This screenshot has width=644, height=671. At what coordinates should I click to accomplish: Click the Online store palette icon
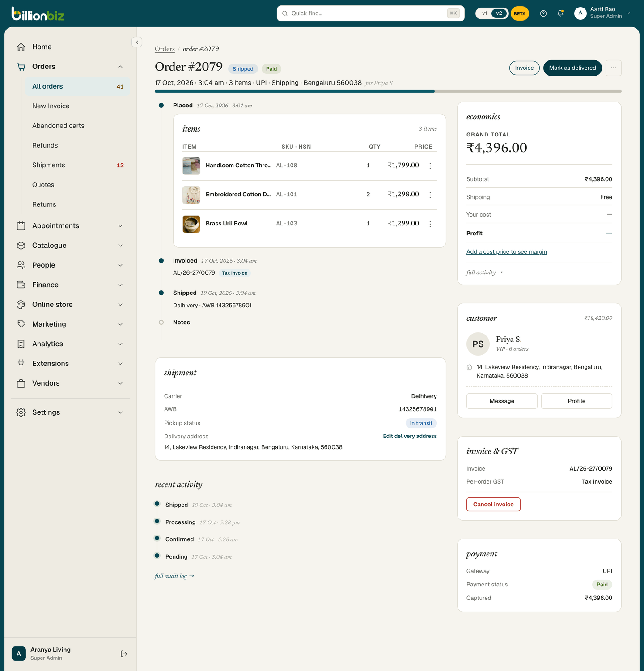pos(21,305)
